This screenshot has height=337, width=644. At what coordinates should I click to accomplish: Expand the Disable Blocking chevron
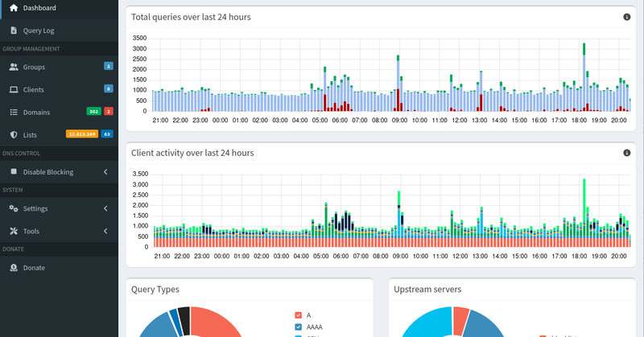click(105, 171)
